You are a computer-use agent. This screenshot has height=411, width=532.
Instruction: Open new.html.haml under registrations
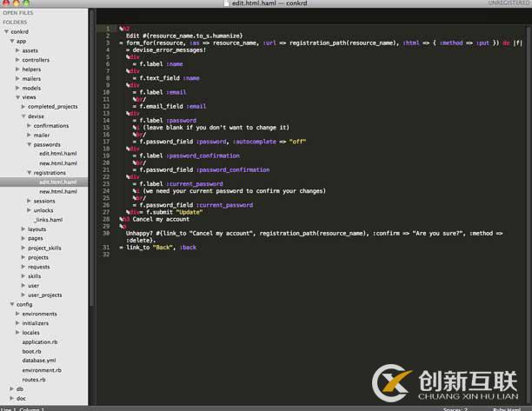58,191
